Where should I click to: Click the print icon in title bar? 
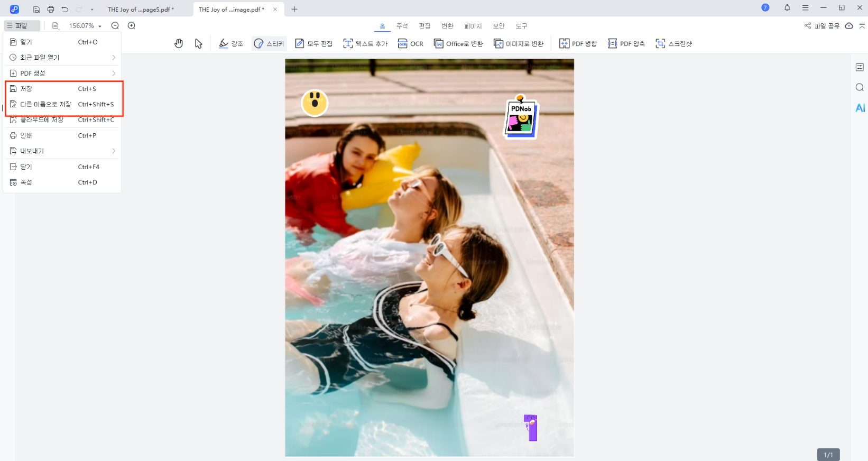tap(51, 9)
